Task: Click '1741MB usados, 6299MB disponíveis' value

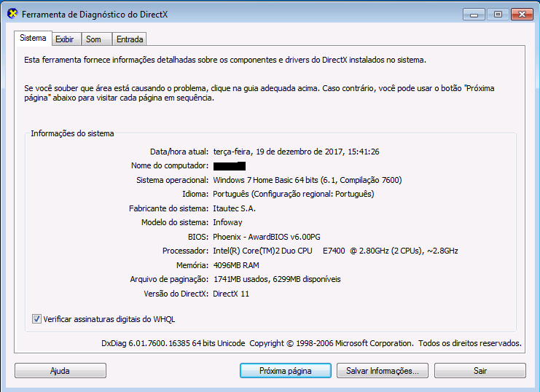Action: pyautogui.click(x=277, y=279)
